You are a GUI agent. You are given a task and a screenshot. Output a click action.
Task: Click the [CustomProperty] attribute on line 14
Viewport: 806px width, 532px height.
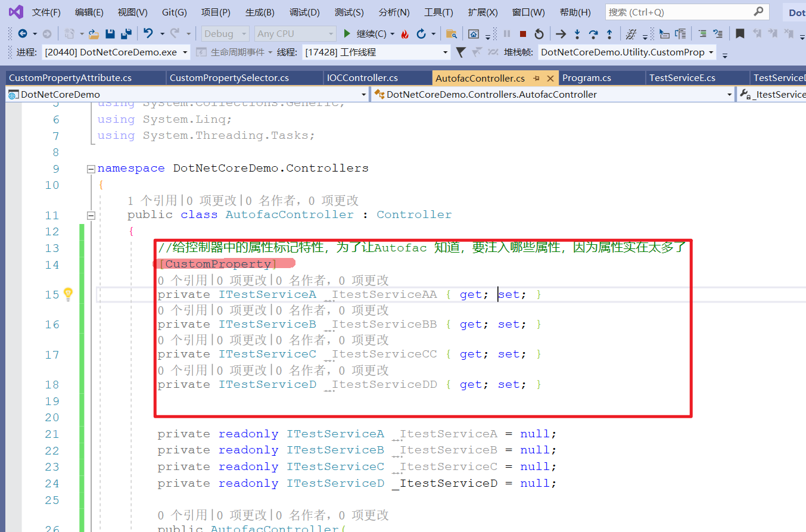[218, 264]
